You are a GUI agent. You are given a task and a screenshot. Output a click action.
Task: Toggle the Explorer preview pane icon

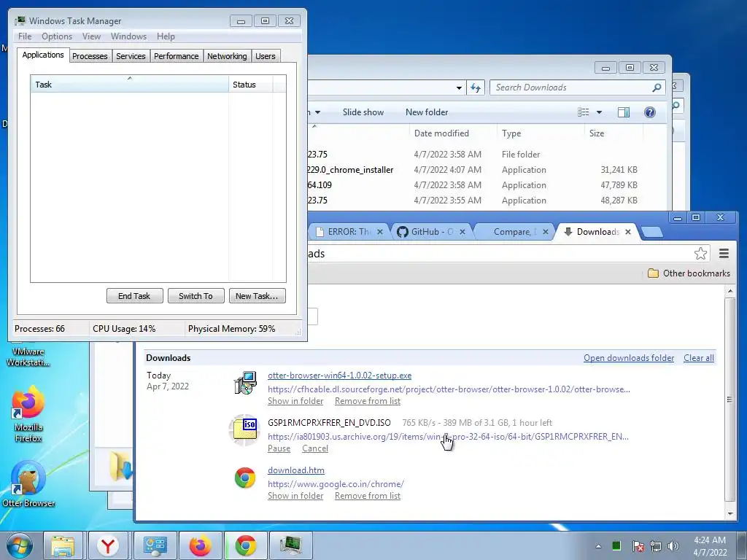[623, 112]
